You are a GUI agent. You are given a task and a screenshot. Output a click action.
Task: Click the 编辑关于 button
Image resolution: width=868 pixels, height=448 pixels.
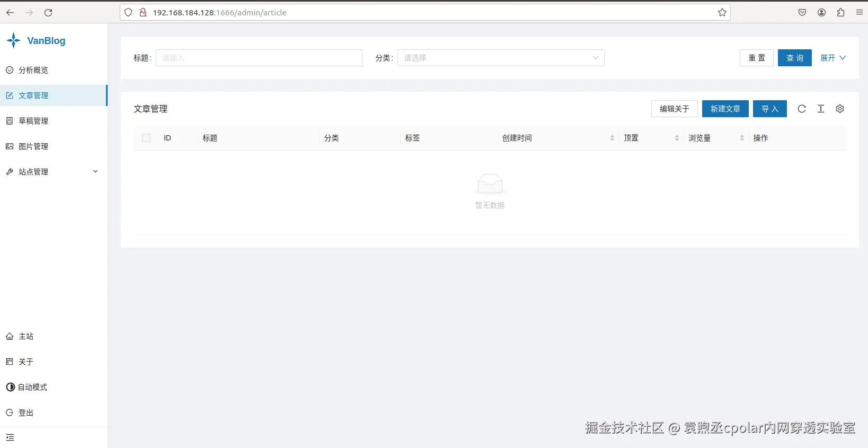coord(675,109)
